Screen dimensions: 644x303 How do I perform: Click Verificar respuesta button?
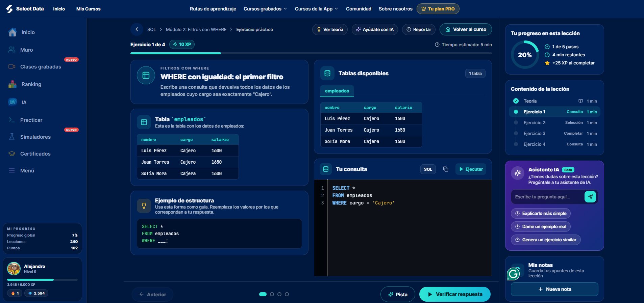tap(455, 294)
